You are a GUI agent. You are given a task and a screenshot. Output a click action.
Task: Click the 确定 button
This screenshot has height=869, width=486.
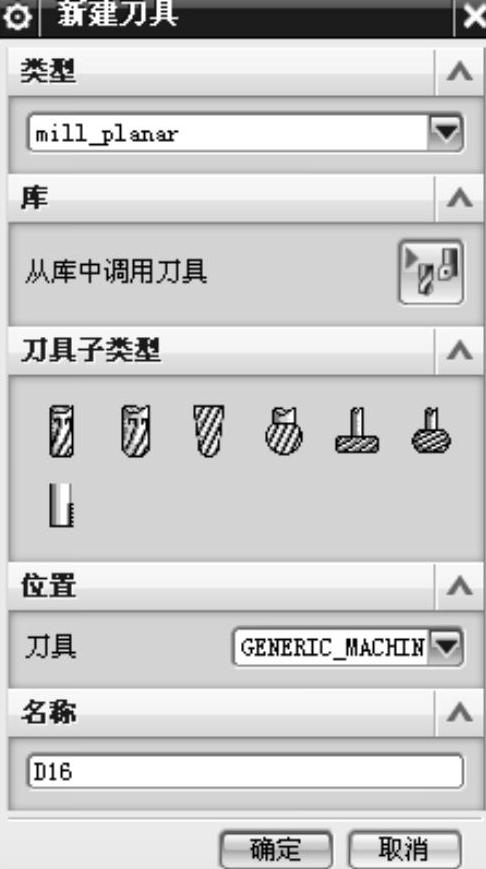[x=275, y=849]
